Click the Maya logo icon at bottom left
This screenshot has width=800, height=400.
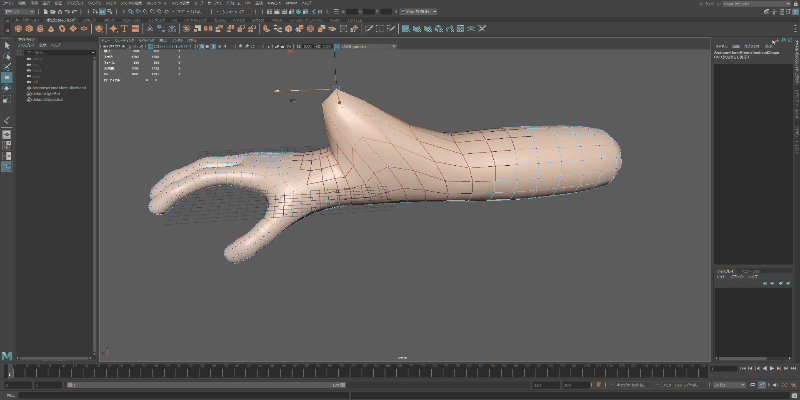pyautogui.click(x=7, y=355)
